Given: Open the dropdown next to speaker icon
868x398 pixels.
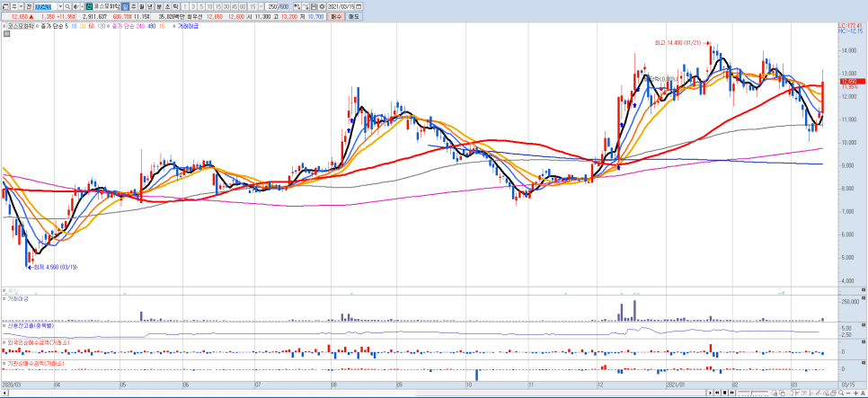Looking at the screenshot, I should tap(82, 6).
